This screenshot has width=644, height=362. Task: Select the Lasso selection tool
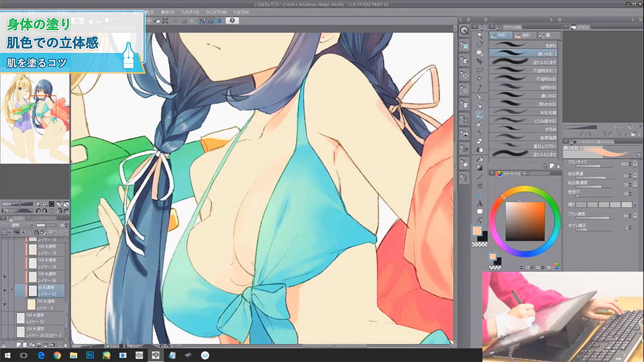click(x=479, y=70)
